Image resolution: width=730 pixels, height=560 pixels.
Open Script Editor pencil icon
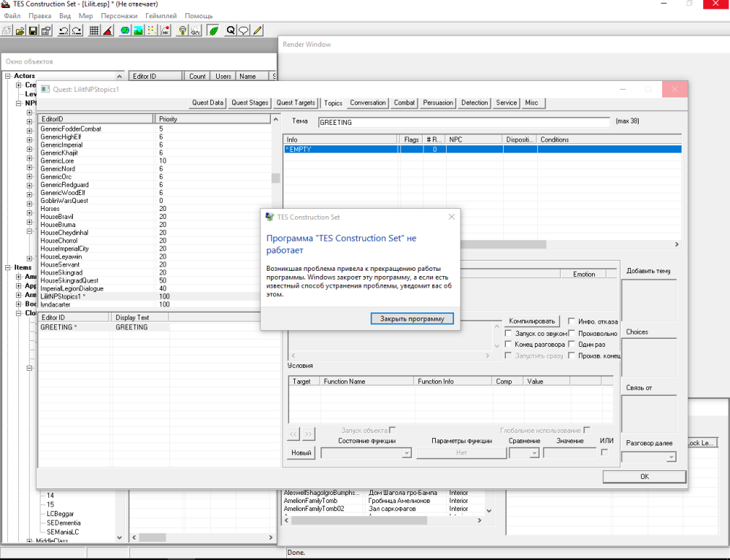click(x=257, y=31)
